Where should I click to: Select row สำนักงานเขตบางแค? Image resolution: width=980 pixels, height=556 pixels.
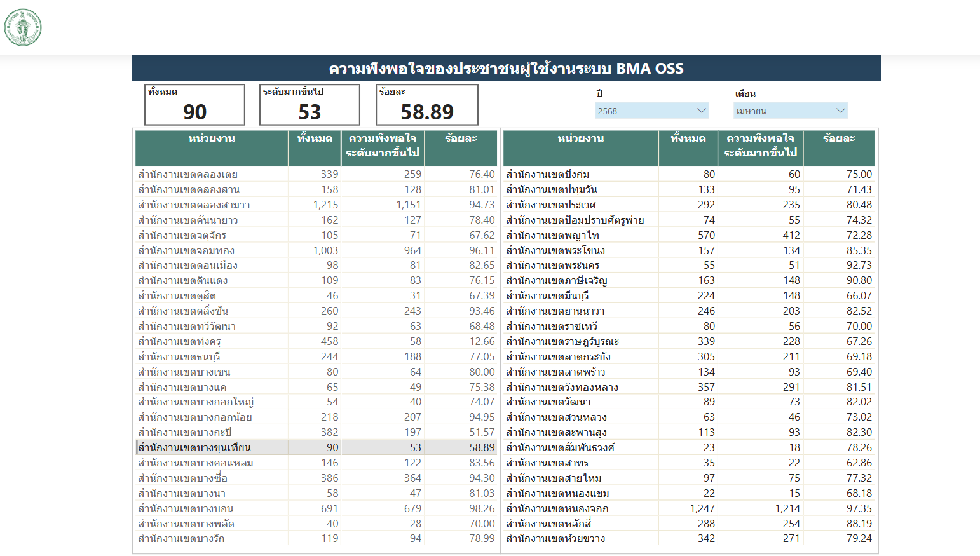click(x=316, y=387)
